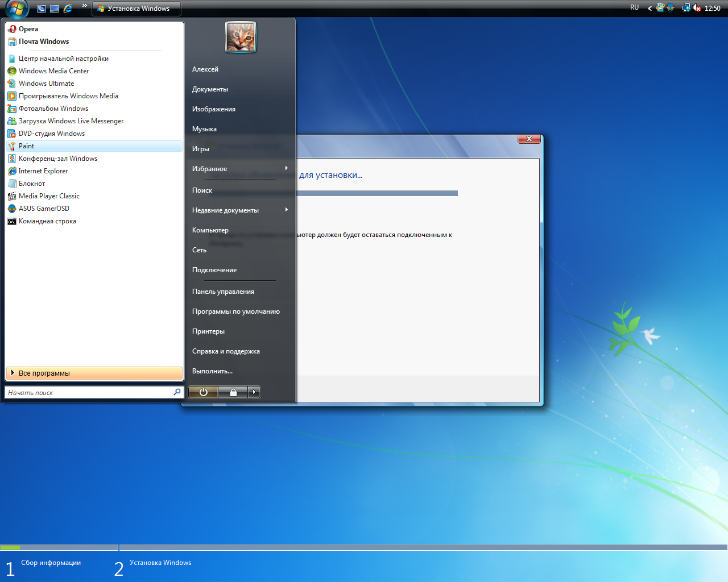Screen dimensions: 728x582
Task: Open Документы from Start menu
Action: (x=210, y=89)
